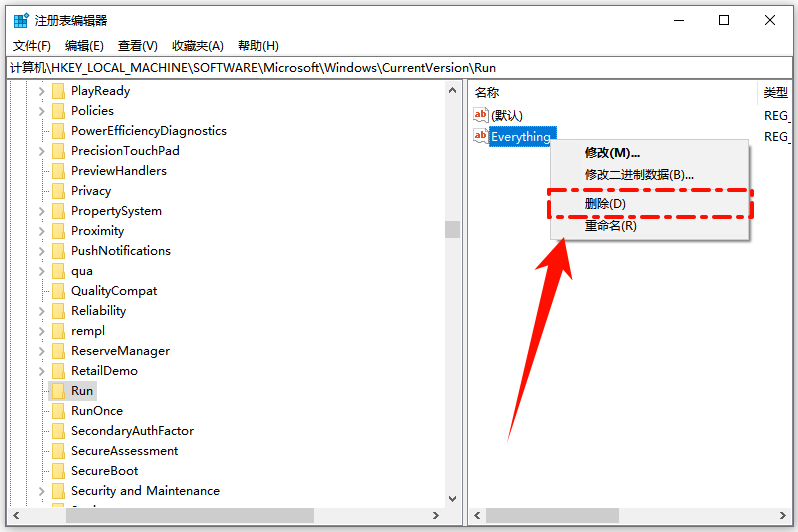Expand the PlayReady tree node
This screenshot has height=532, width=798.
click(x=42, y=91)
